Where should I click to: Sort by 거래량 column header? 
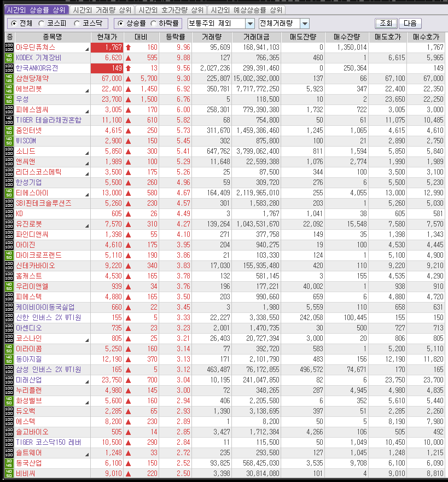point(212,37)
